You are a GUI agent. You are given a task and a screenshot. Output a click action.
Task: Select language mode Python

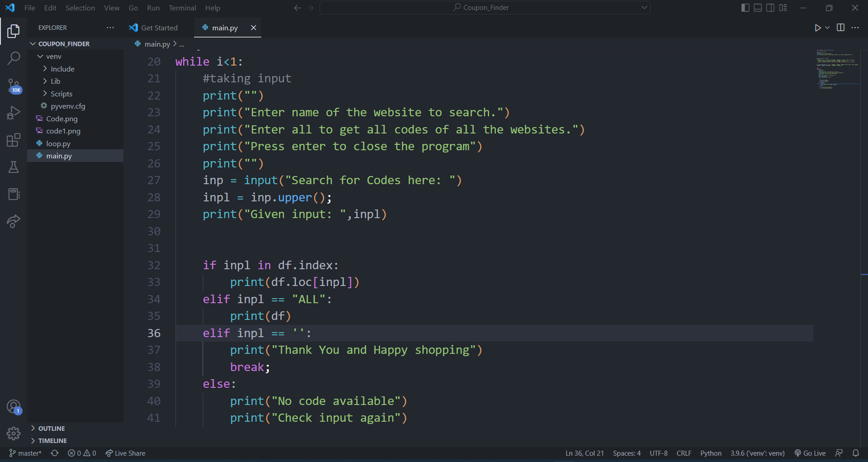coord(711,453)
